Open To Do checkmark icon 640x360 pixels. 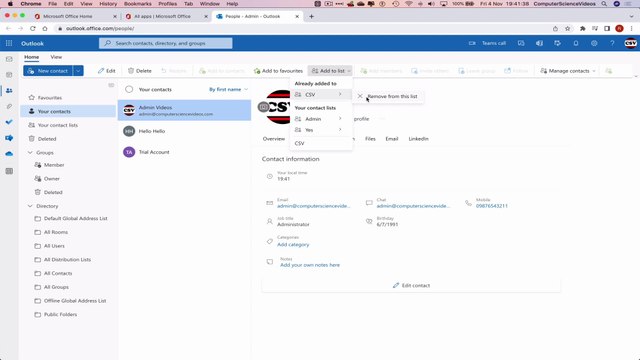[9, 122]
